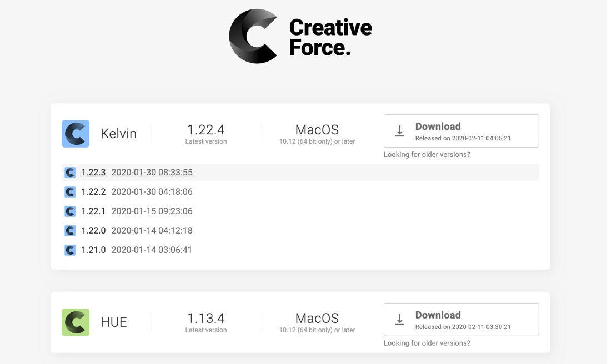Screen dimensions: 607x364
Task: Click the icon beside version 1.21.0
Action: pos(70,250)
